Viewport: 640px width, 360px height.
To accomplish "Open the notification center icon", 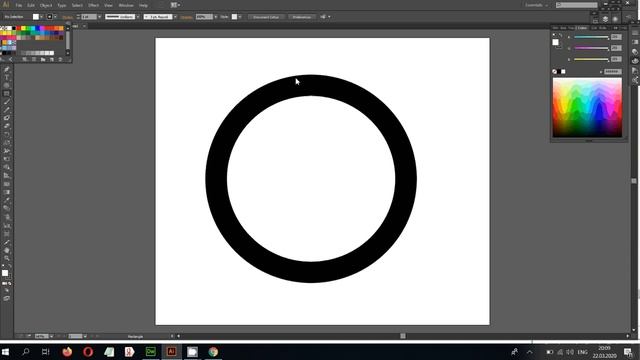I will (x=628, y=352).
